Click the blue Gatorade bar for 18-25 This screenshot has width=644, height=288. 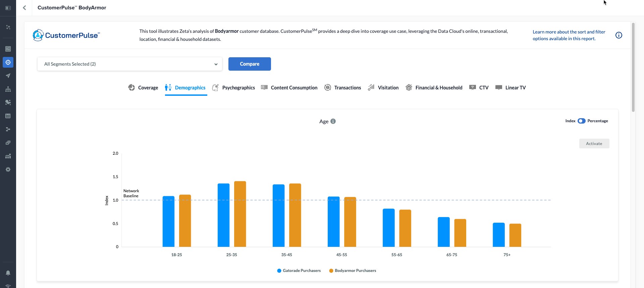tap(168, 221)
